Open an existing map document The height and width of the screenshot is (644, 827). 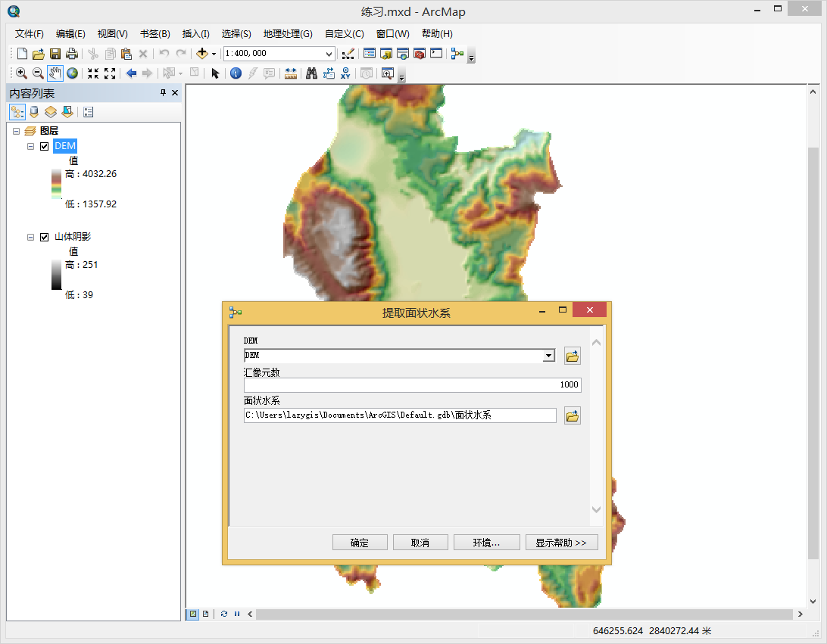[x=38, y=53]
